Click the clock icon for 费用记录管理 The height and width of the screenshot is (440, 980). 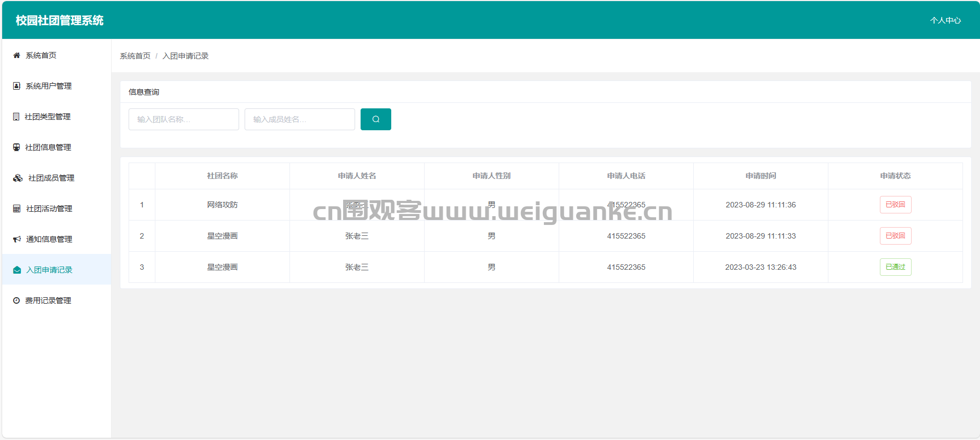[x=16, y=300]
